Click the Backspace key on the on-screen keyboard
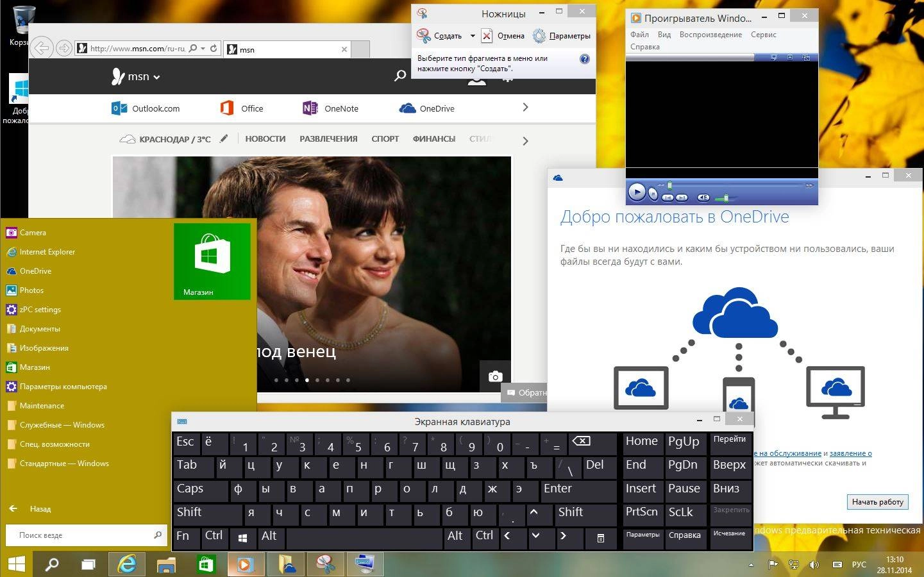This screenshot has width=924, height=577. [593, 444]
